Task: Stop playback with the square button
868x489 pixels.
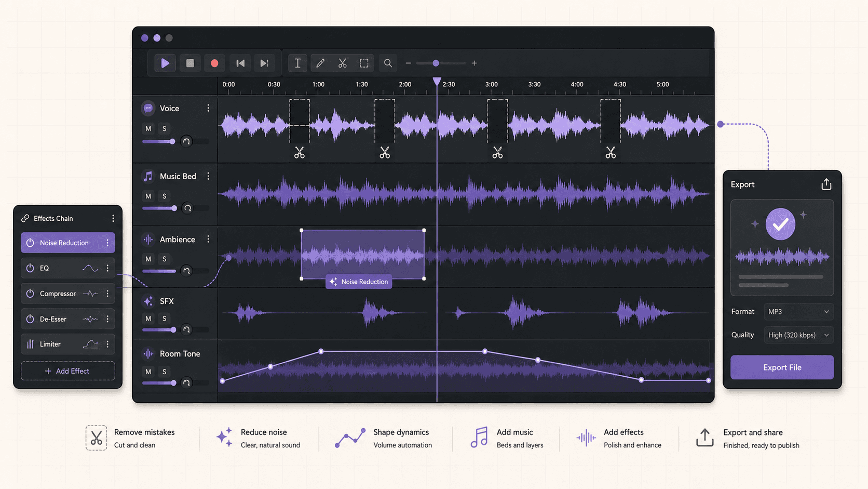Action: tap(190, 63)
